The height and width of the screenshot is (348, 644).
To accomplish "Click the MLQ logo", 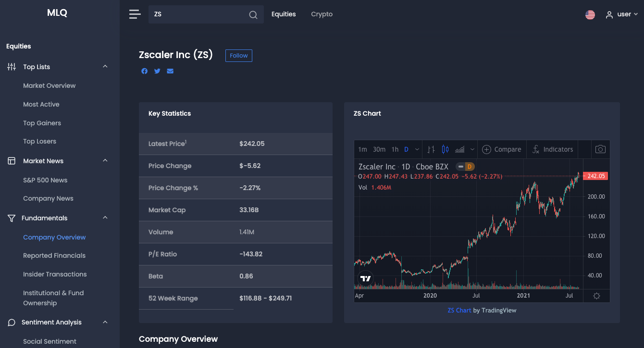I will (x=57, y=13).
